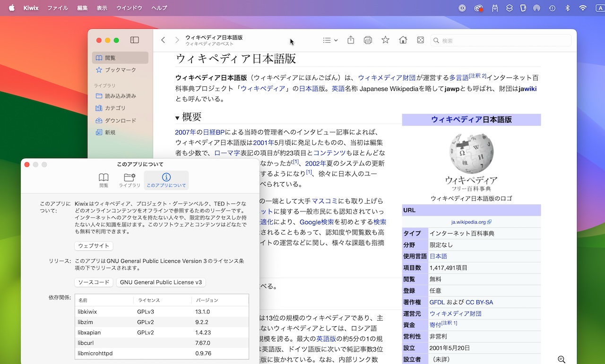Go back to previous page
The width and height of the screenshot is (605, 364).
point(163,40)
